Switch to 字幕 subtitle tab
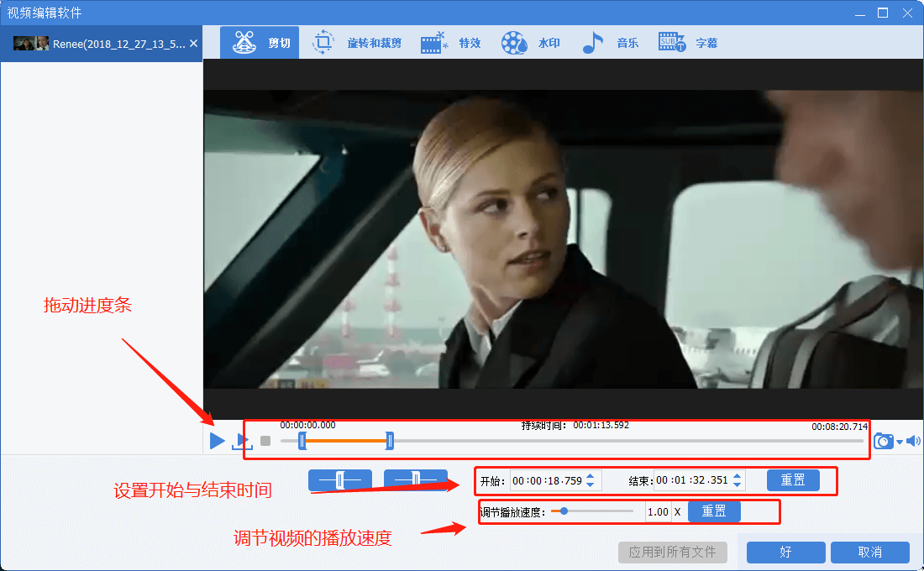Image resolution: width=924 pixels, height=571 pixels. (x=688, y=43)
